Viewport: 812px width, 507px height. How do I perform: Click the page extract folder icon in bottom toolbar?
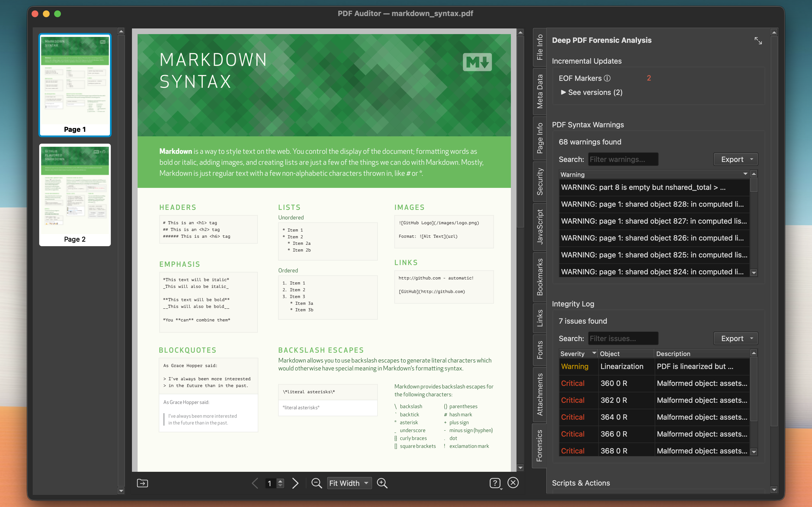point(142,483)
